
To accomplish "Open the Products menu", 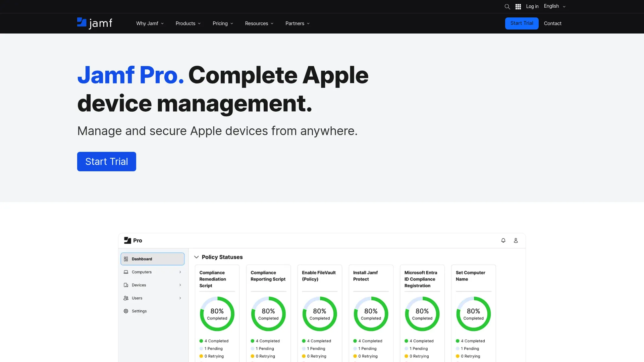I will pyautogui.click(x=188, y=23).
